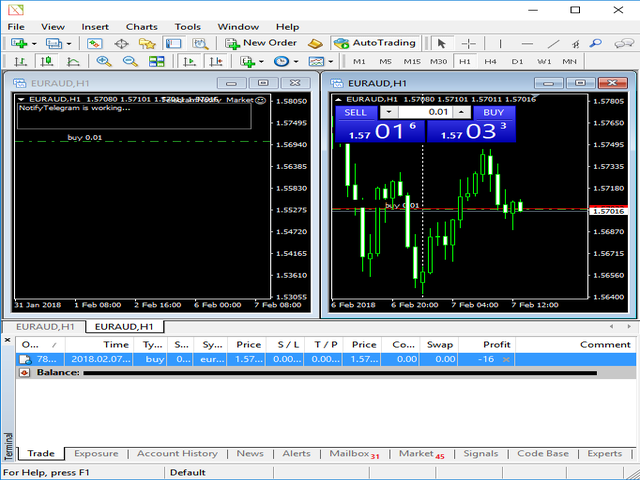This screenshot has width=640, height=480.
Task: Collapse the one-click trading panel arrow
Action: click(337, 99)
